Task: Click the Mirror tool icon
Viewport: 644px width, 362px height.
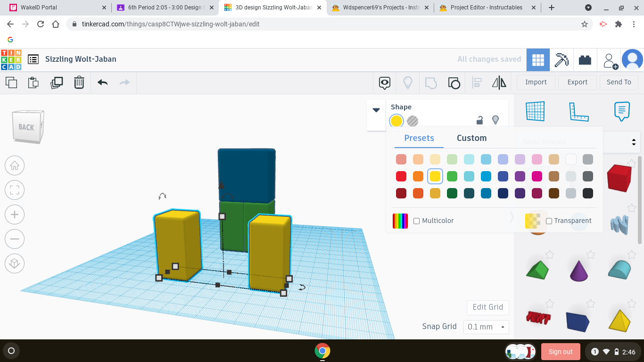Action: pyautogui.click(x=499, y=83)
